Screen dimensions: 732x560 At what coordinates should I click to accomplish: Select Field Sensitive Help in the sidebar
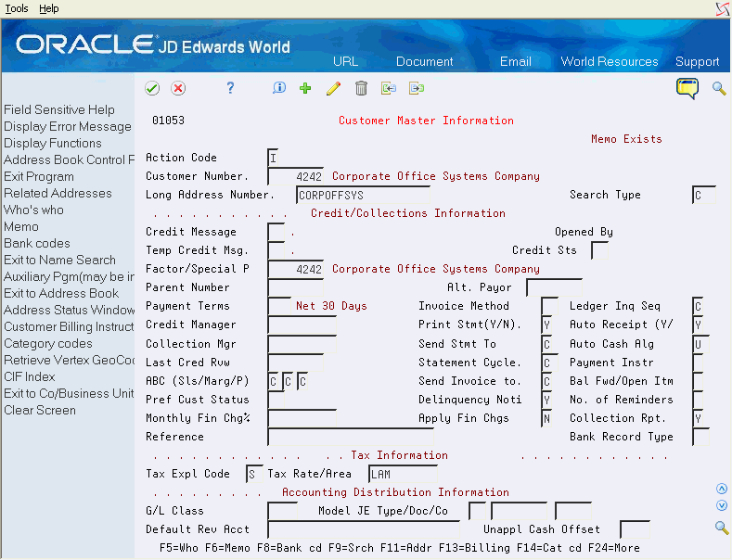coord(59,109)
